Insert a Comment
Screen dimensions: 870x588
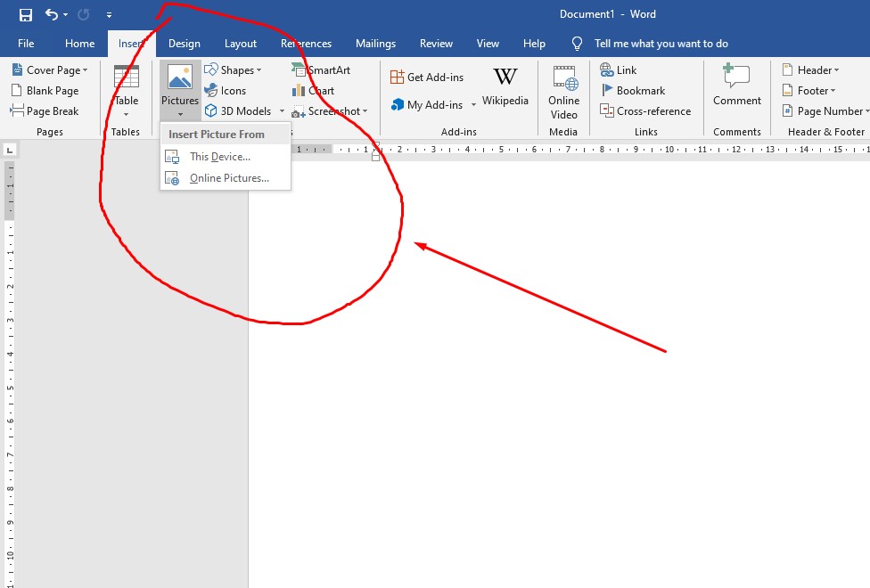point(736,89)
